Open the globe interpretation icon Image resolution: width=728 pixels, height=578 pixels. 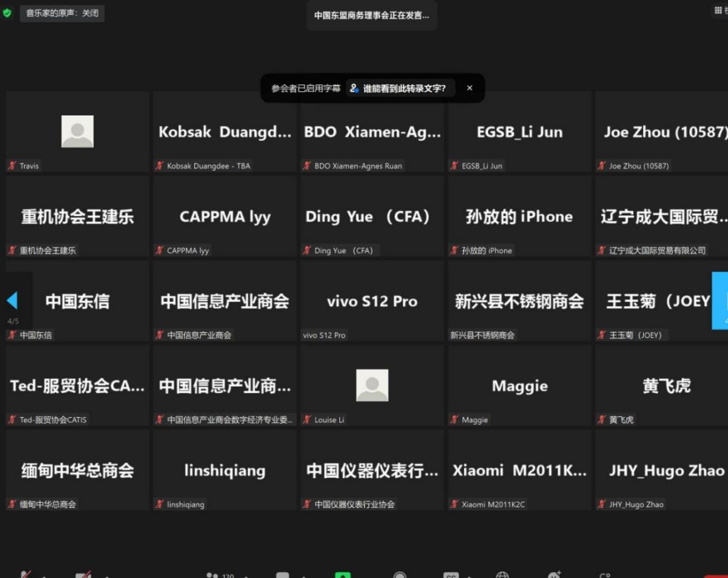(x=502, y=574)
